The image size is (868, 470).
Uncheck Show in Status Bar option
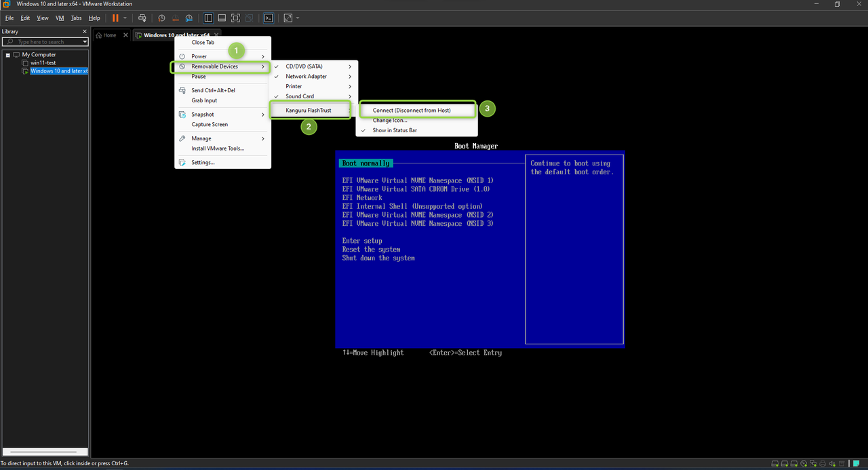[395, 130]
